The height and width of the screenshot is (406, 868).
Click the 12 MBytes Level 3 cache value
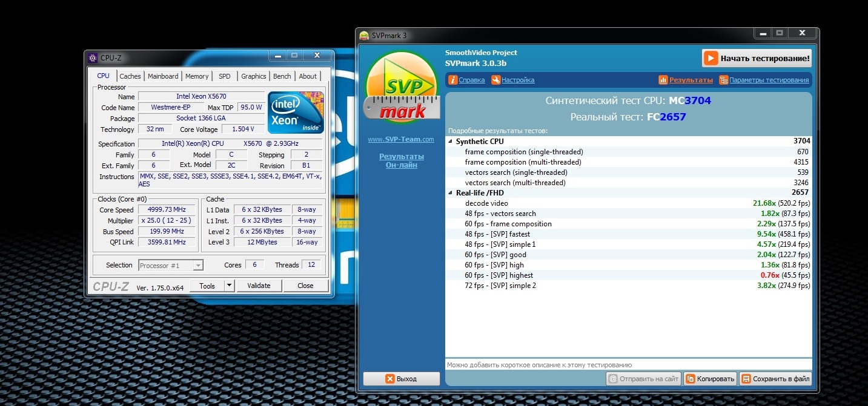point(263,242)
